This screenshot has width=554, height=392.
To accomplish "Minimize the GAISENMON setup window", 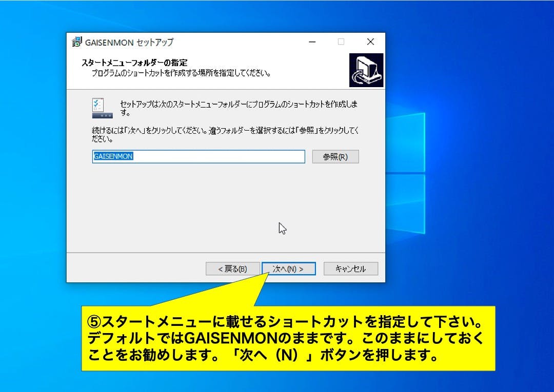I will [x=312, y=42].
